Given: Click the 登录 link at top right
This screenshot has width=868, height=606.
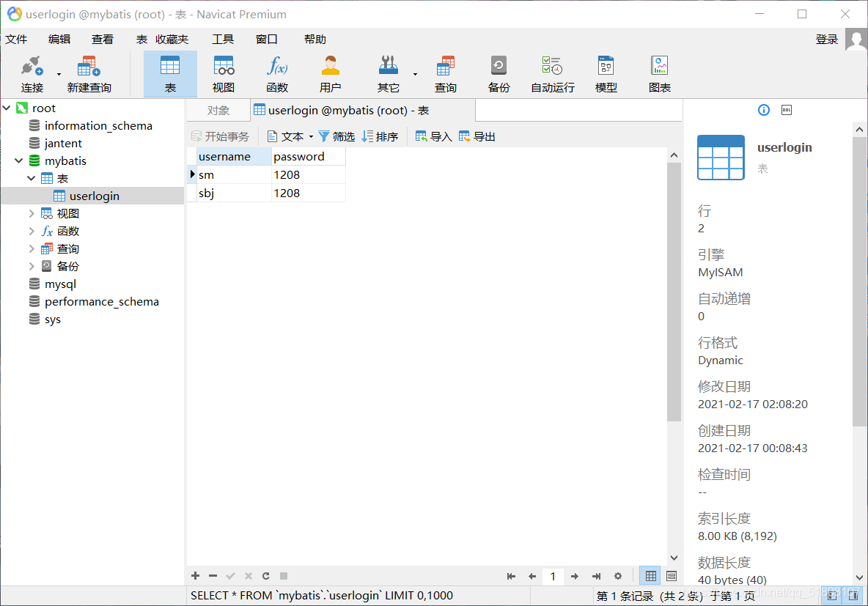Looking at the screenshot, I should pos(826,39).
